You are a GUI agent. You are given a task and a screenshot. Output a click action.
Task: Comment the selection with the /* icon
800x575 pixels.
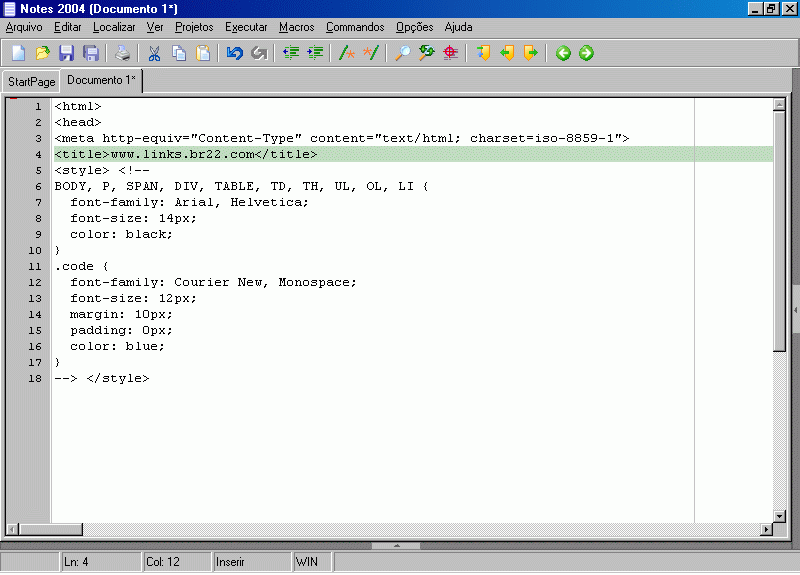pyautogui.click(x=347, y=53)
